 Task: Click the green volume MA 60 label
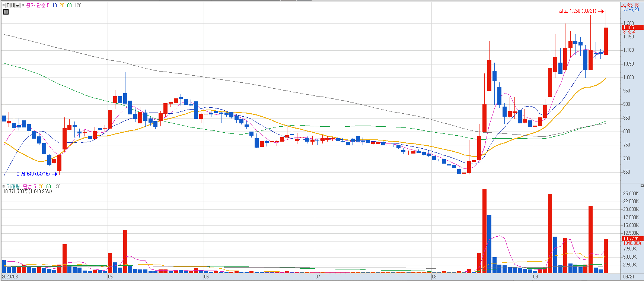tap(48, 186)
